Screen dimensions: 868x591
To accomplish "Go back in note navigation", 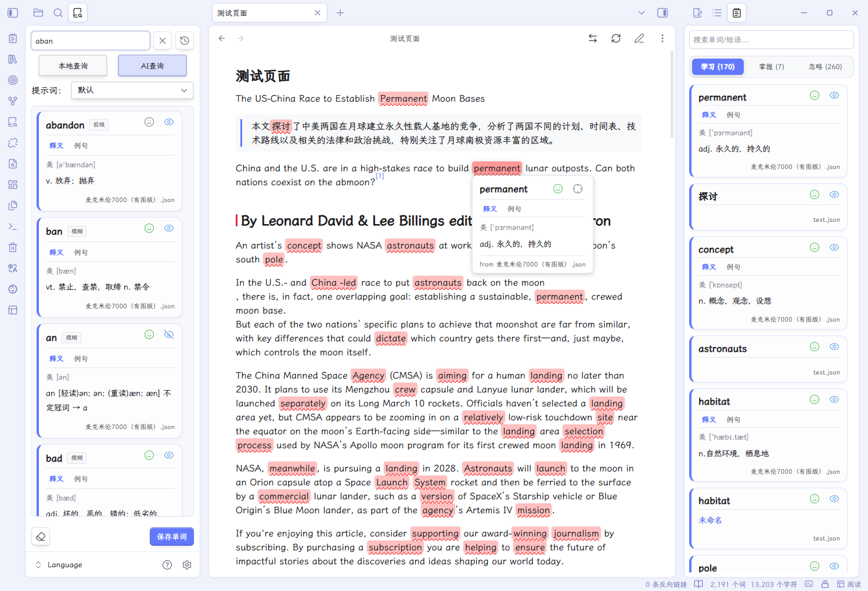I will pos(222,38).
